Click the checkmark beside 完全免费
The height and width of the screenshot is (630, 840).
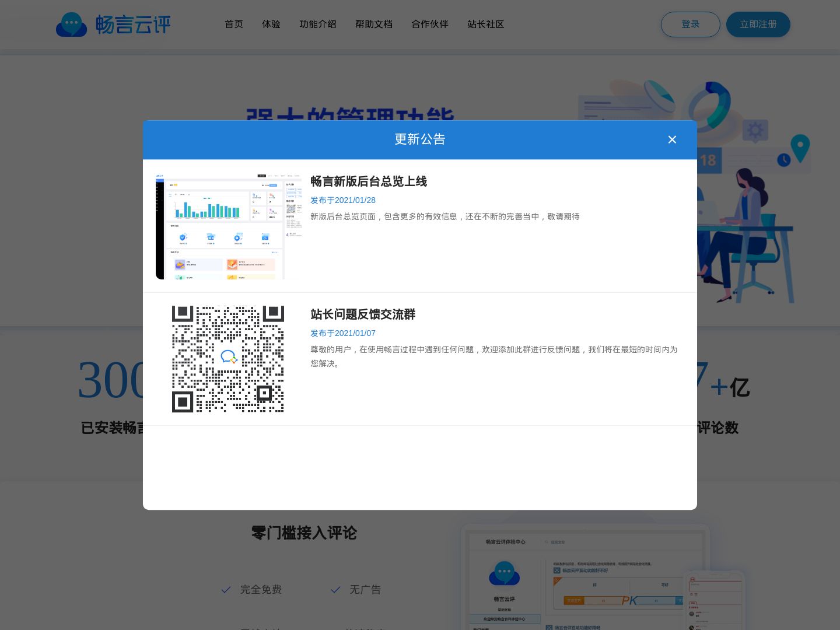point(226,590)
